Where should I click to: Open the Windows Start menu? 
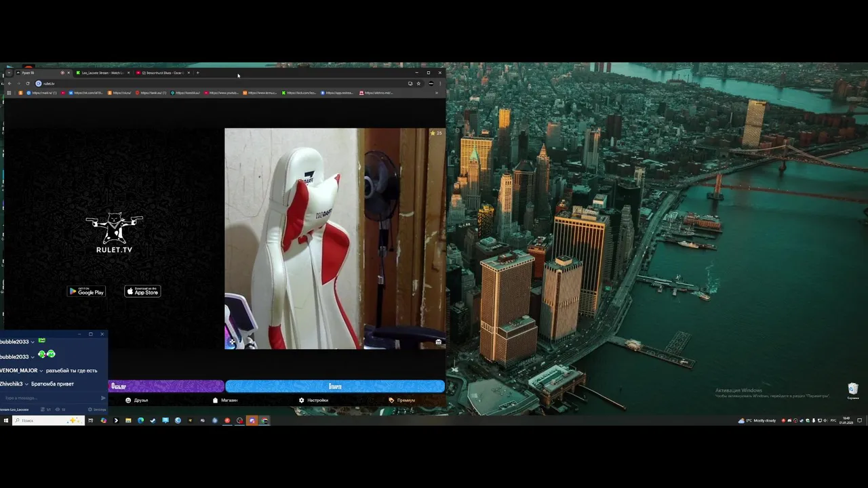(6, 421)
